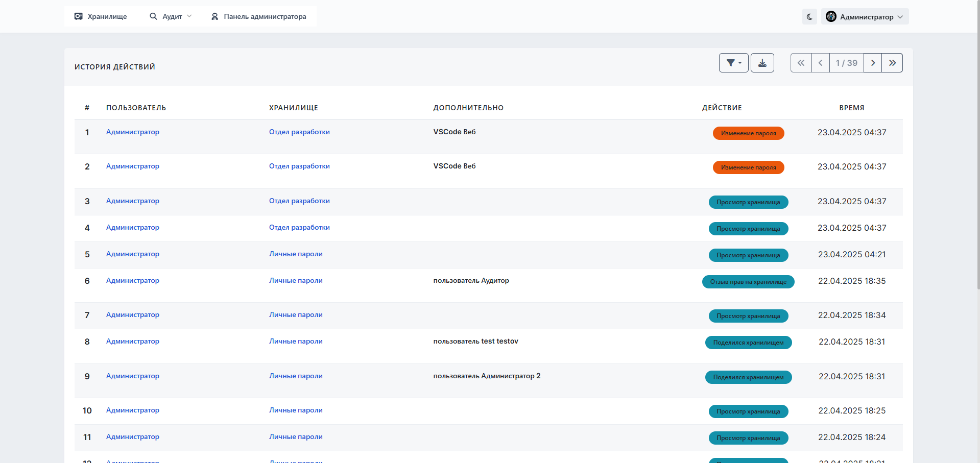Open Панель администратора menu item
Viewport: 980px width, 463px height.
259,16
